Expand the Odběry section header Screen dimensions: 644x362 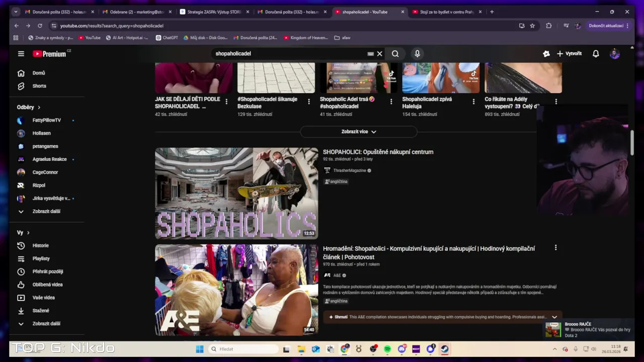pos(29,107)
